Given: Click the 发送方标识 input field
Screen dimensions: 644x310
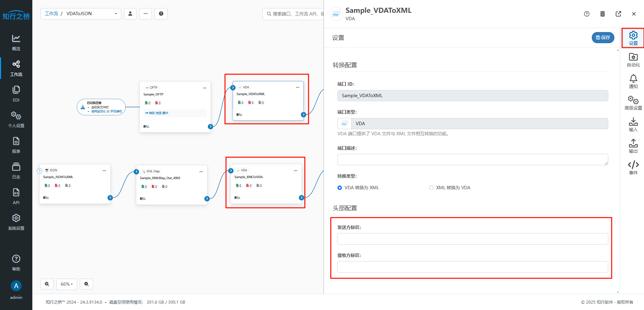Looking at the screenshot, I should (x=472, y=239).
